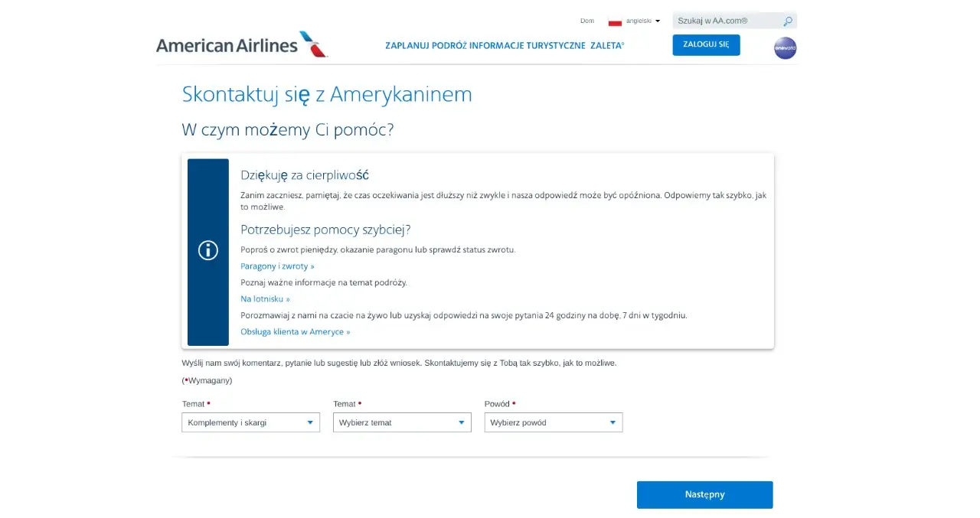
Task: Click the Dom link in header
Action: (x=587, y=21)
